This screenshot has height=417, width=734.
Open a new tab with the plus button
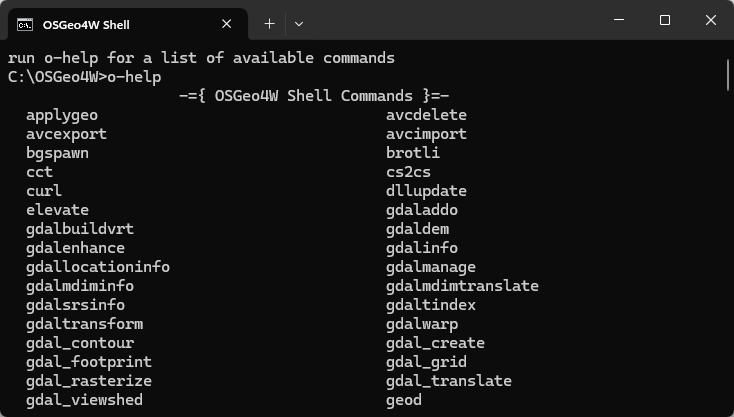coord(270,23)
